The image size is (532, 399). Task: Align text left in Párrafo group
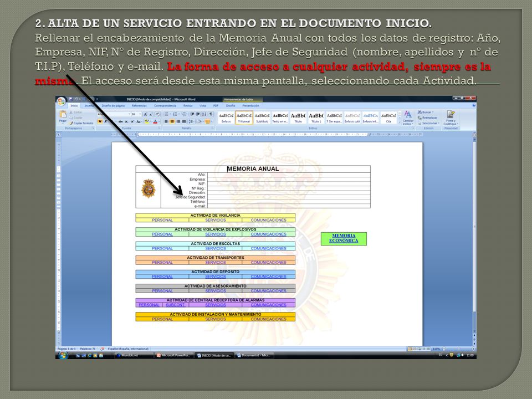pyautogui.click(x=166, y=121)
